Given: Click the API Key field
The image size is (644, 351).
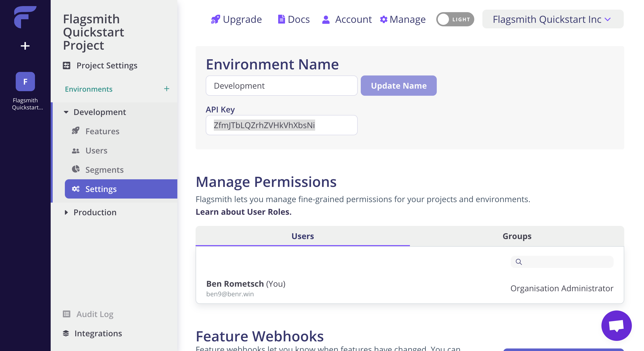Looking at the screenshot, I should [281, 125].
